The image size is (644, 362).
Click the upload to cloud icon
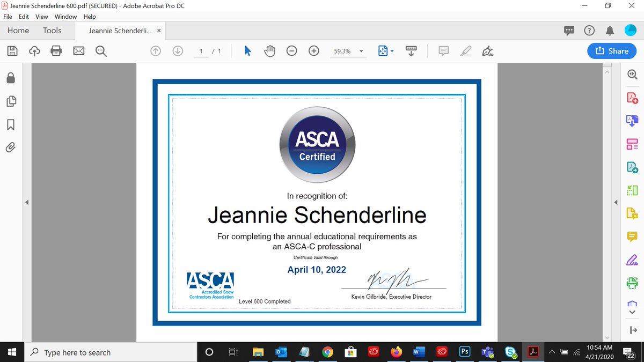tap(34, 51)
